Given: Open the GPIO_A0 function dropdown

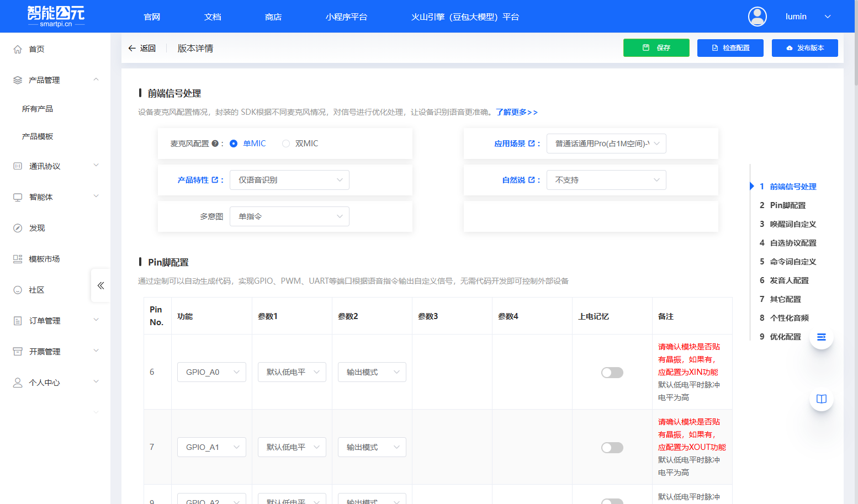Looking at the screenshot, I should (211, 372).
